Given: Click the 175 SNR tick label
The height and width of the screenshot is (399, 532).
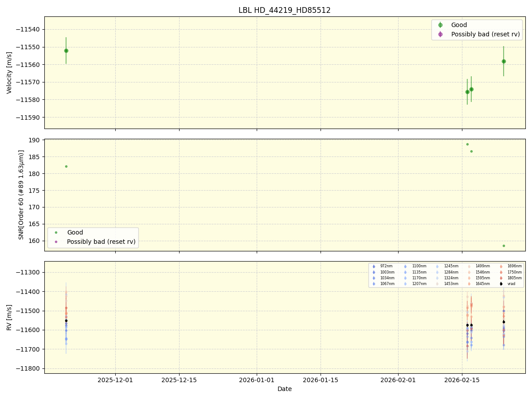Looking at the screenshot, I should pyautogui.click(x=35, y=191).
